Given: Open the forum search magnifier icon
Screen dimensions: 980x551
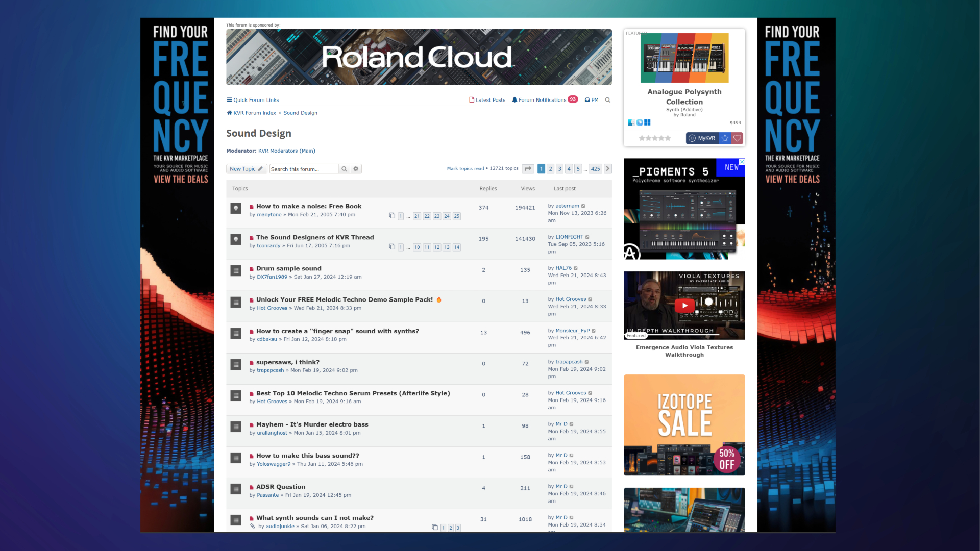Looking at the screenshot, I should (x=607, y=100).
